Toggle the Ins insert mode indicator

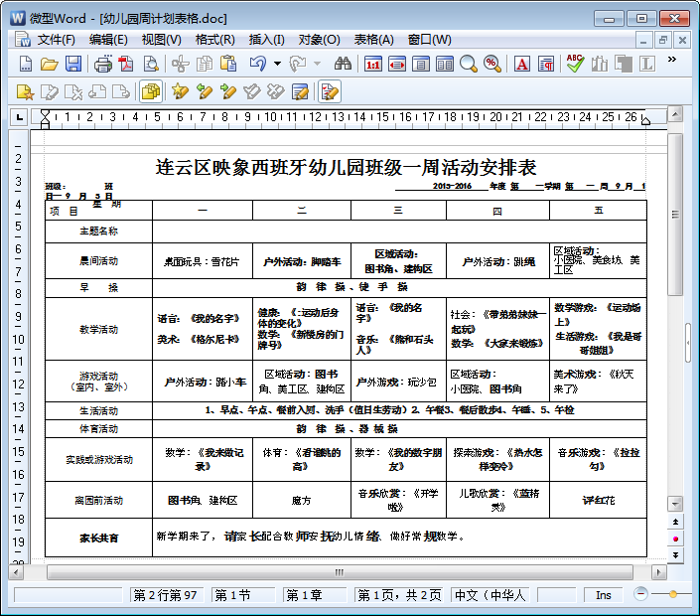coord(603,595)
